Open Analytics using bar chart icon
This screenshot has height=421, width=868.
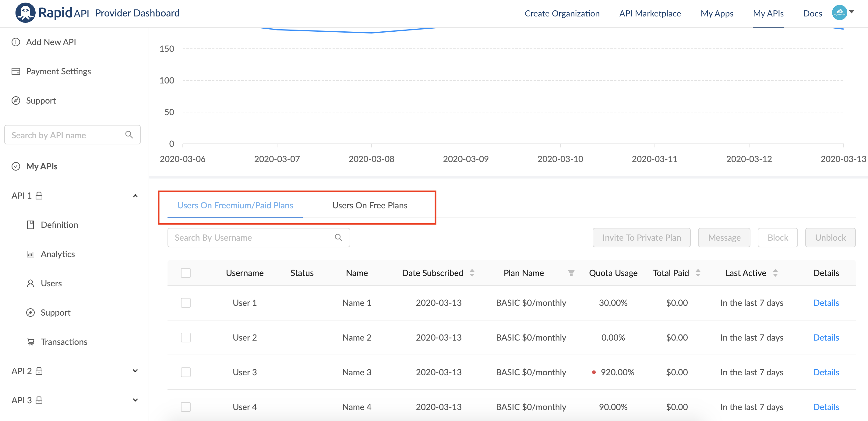[30, 254]
